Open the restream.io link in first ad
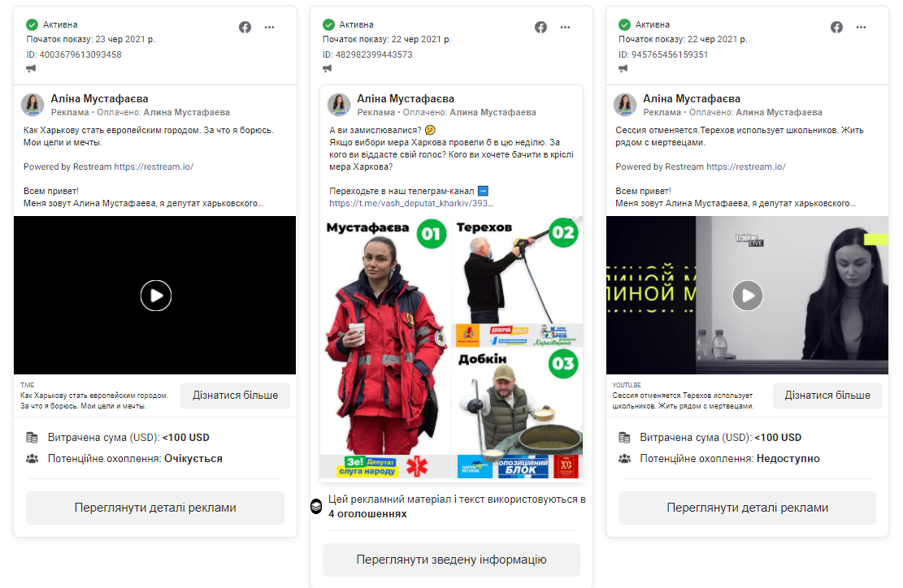 tap(154, 166)
